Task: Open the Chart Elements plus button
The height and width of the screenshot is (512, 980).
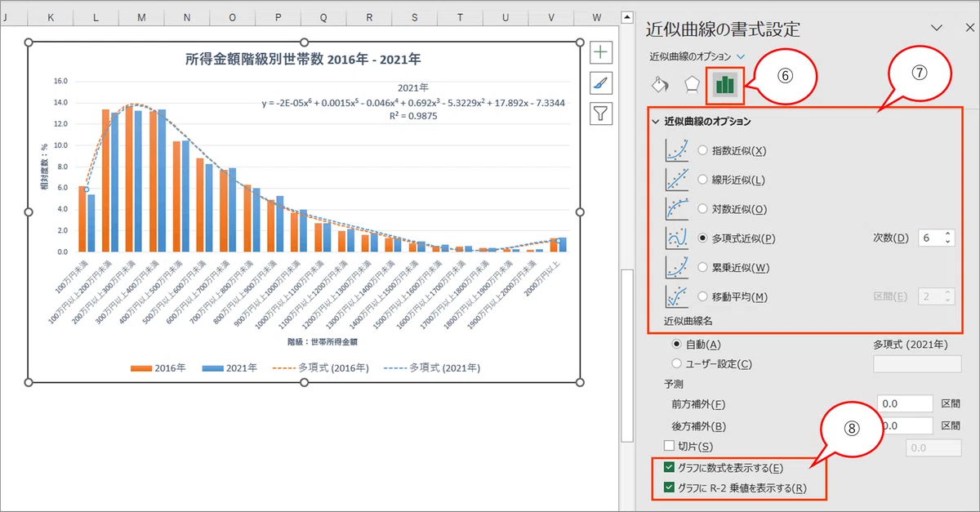Action: click(x=601, y=52)
